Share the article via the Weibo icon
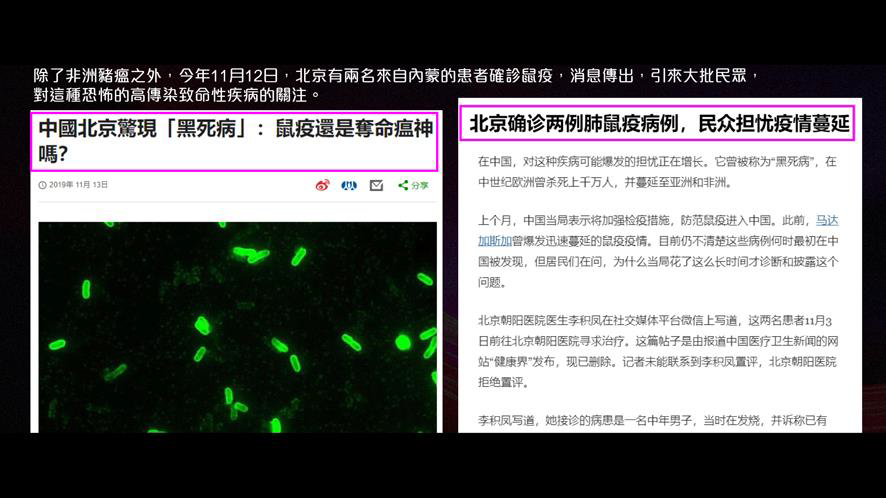The image size is (886, 498). 323,185
